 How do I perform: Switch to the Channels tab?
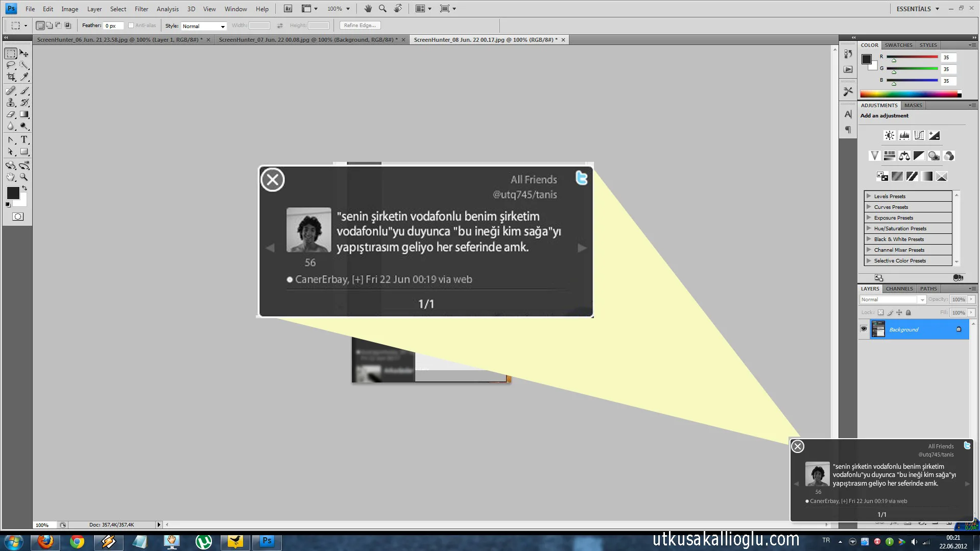click(899, 289)
